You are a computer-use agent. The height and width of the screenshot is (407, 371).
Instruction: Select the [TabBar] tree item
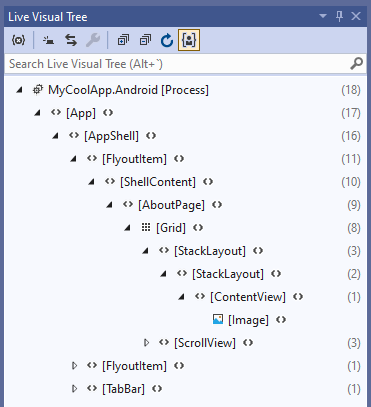[123, 389]
